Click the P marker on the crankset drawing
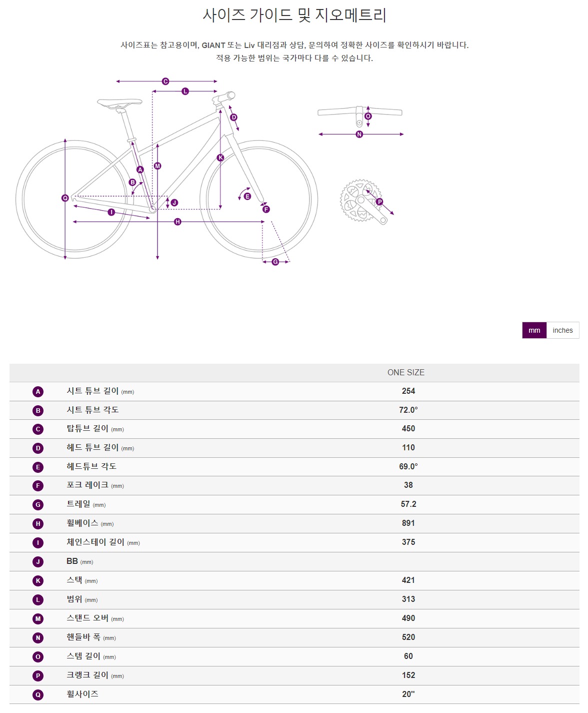The image size is (588, 713). pos(379,202)
